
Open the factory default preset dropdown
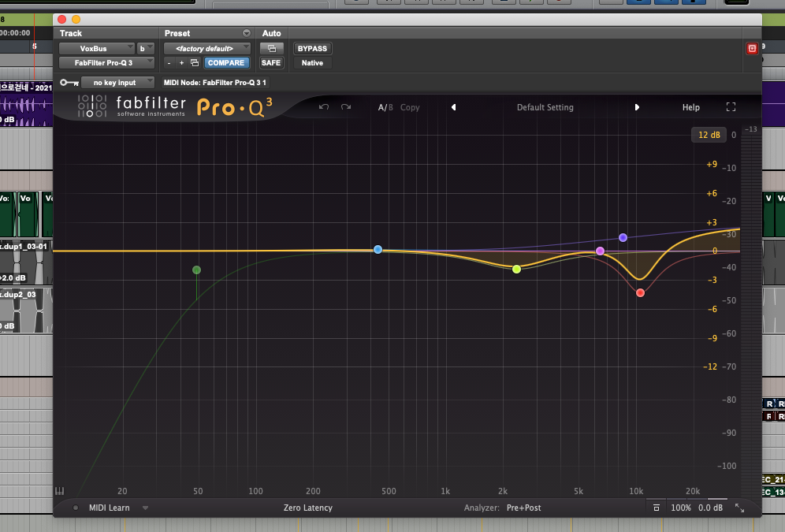(206, 49)
